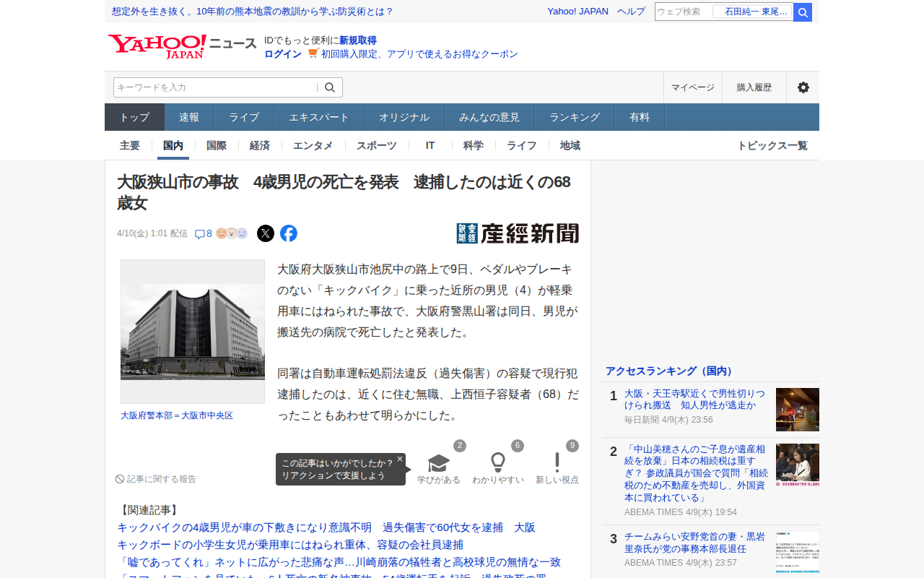The image size is (924, 578).
Task: Click the reaction emoji faces icon
Action: [232, 233]
